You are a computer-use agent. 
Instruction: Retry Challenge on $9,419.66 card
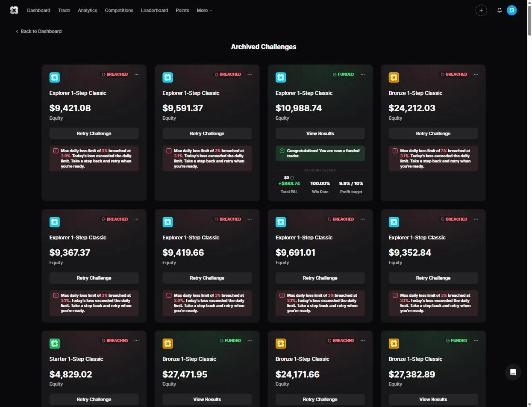207,278
